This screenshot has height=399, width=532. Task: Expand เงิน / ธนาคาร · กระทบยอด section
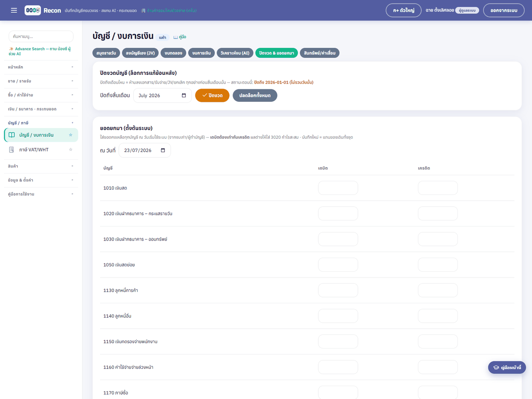pos(41,109)
